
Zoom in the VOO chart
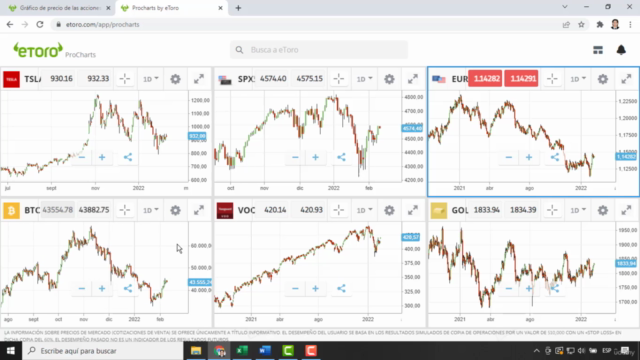316,289
